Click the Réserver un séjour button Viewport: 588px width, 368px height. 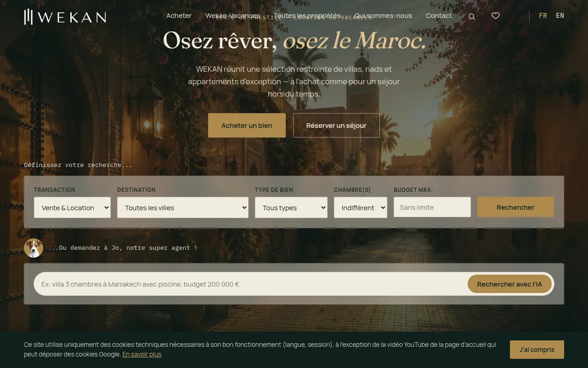[336, 126]
